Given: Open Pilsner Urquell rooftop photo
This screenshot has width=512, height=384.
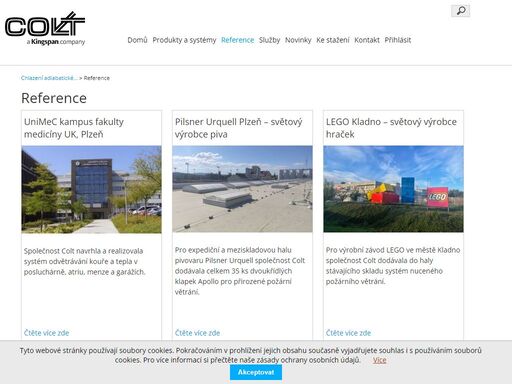Looking at the screenshot, I should click(242, 189).
